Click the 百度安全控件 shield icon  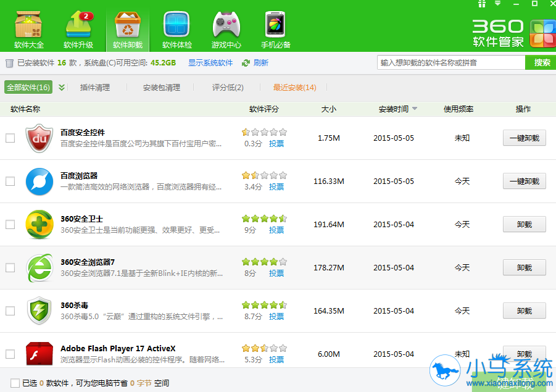39,138
